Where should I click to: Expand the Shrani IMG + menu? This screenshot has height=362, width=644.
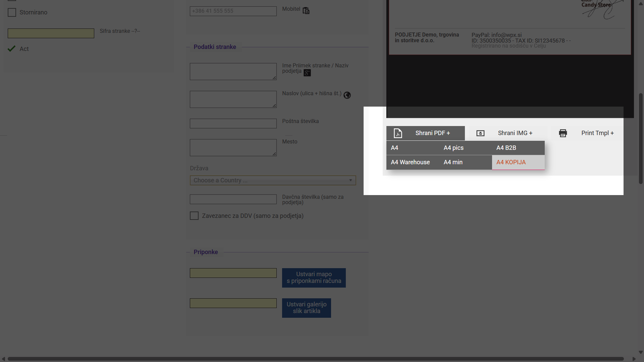[515, 133]
